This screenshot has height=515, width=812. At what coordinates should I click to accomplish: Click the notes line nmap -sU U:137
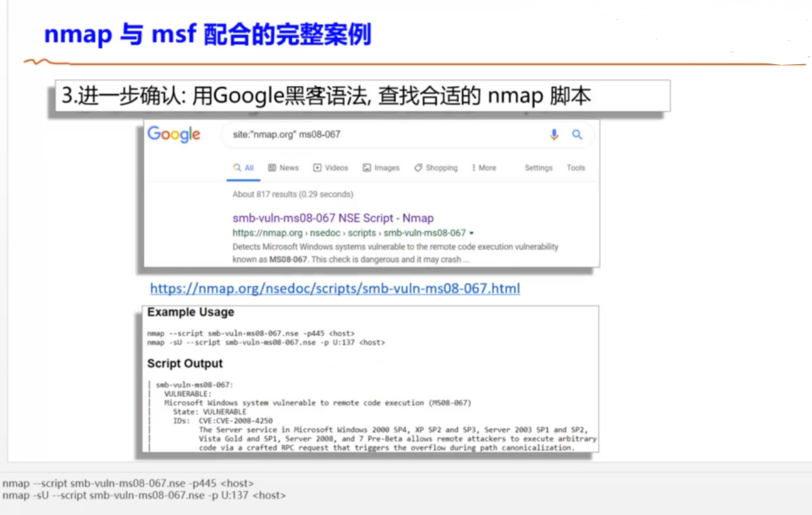[x=144, y=496]
